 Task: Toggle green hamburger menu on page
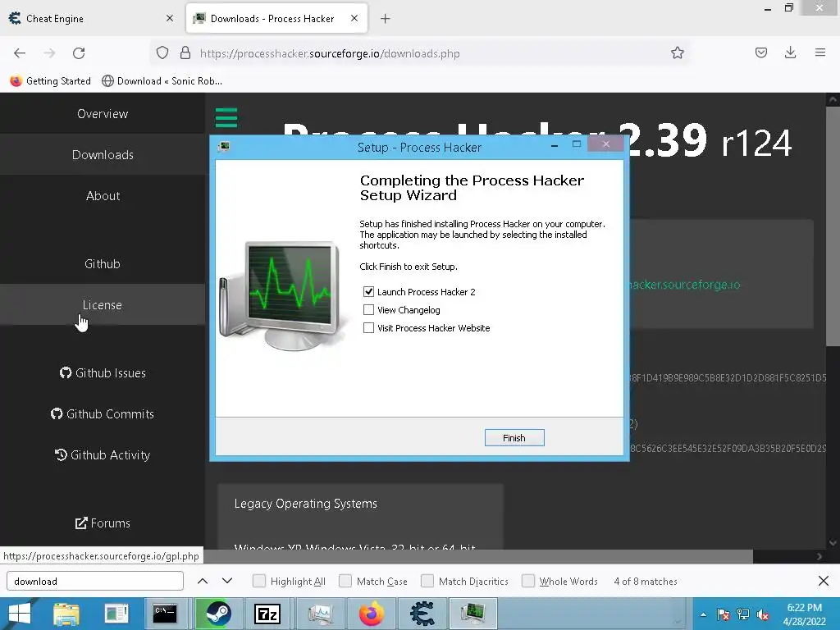226,117
